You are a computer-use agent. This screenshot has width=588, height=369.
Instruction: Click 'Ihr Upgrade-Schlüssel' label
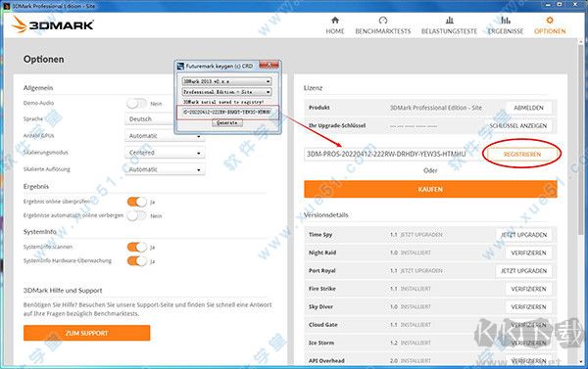[x=337, y=125]
